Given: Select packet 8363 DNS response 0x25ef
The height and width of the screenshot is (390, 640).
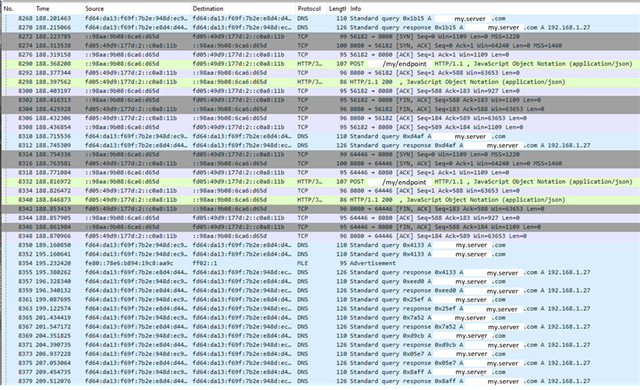Looking at the screenshot, I should pos(320,308).
